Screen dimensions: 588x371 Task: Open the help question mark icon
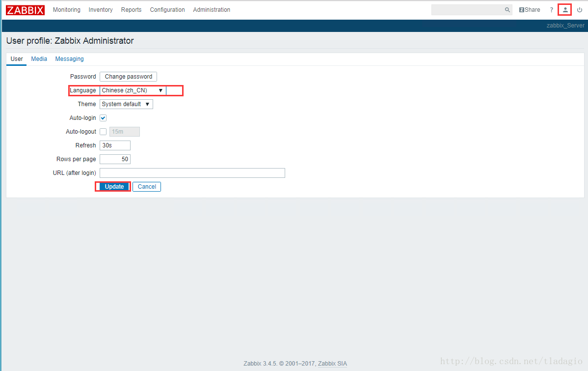coord(551,10)
